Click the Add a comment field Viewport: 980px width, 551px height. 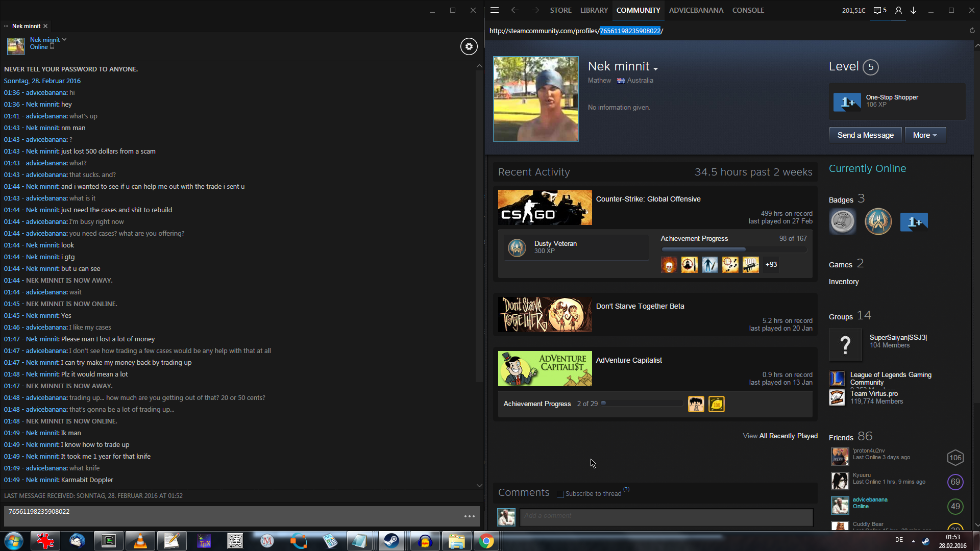click(x=666, y=516)
